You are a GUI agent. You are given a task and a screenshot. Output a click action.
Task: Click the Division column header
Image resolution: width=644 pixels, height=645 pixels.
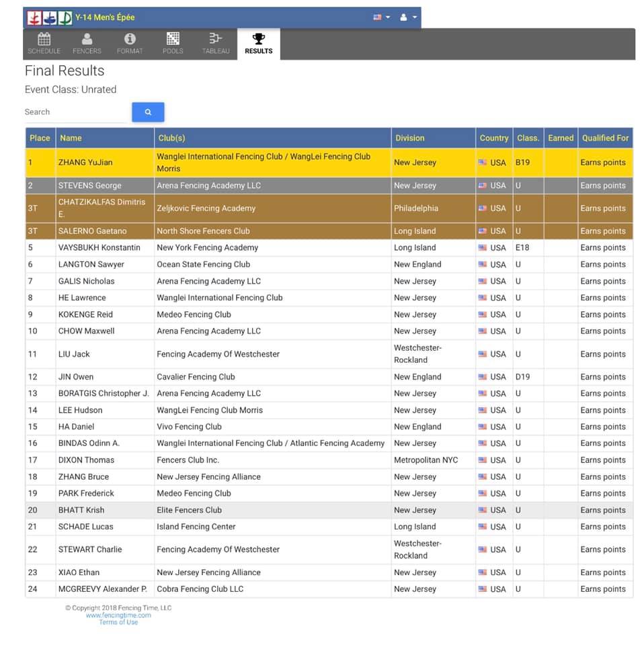434,138
